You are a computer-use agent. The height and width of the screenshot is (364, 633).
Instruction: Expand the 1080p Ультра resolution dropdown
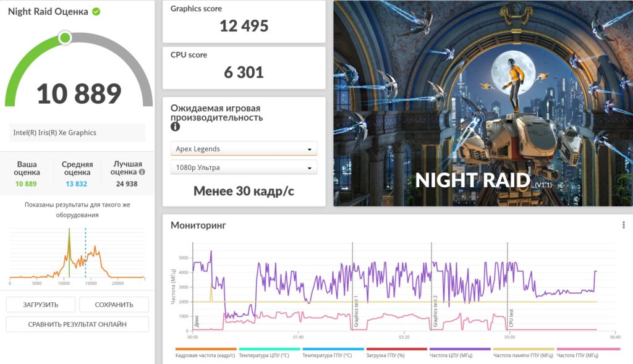244,167
